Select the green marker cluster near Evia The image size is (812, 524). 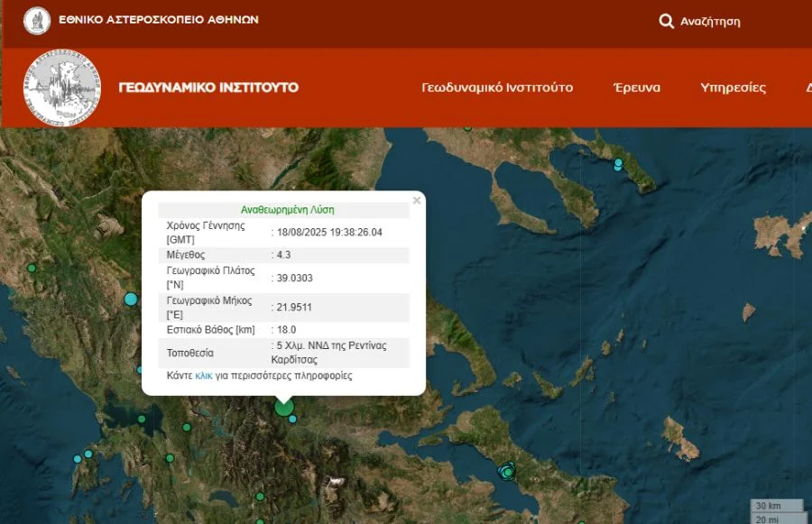click(508, 471)
